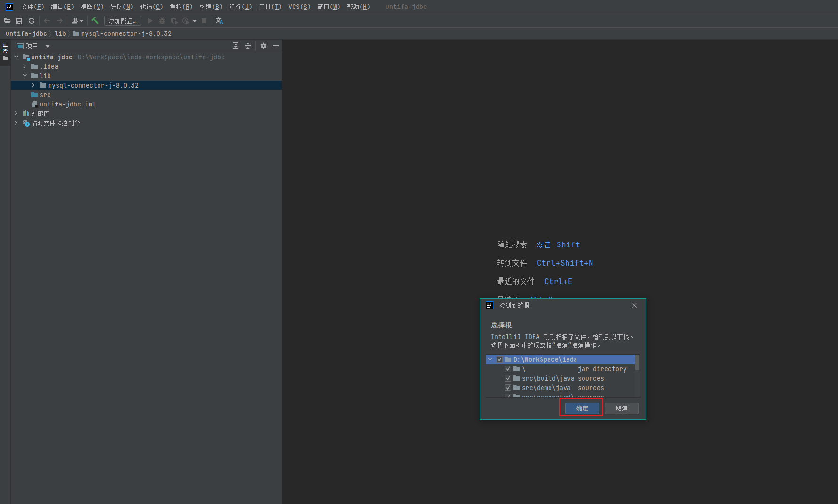This screenshot has width=838, height=504.
Task: Open project panel settings gear
Action: pyautogui.click(x=263, y=46)
